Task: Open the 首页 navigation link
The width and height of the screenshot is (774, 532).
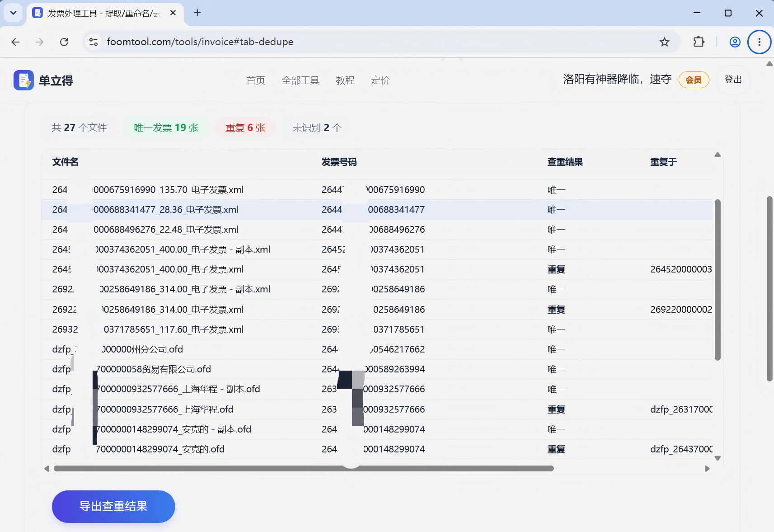Action: (256, 80)
